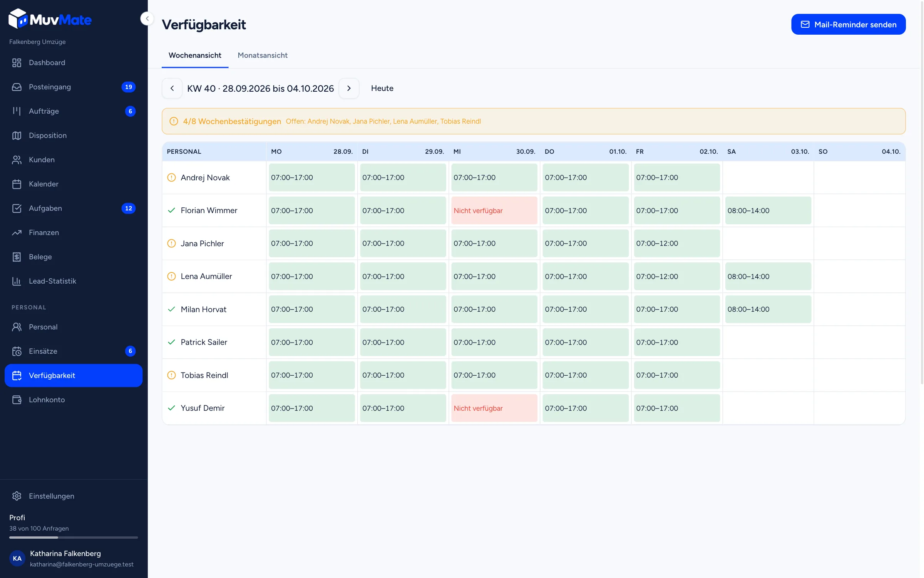Jump to current week with Heute
924x578 pixels.
[x=382, y=88]
